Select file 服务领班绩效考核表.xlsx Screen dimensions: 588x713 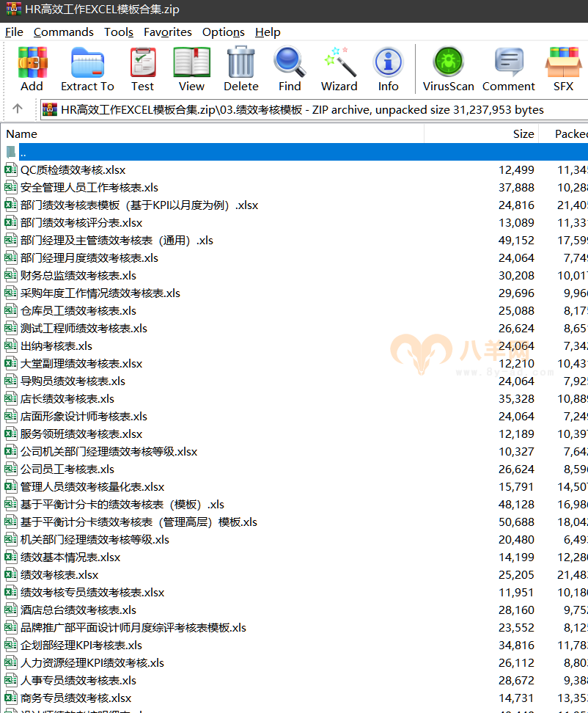81,434
